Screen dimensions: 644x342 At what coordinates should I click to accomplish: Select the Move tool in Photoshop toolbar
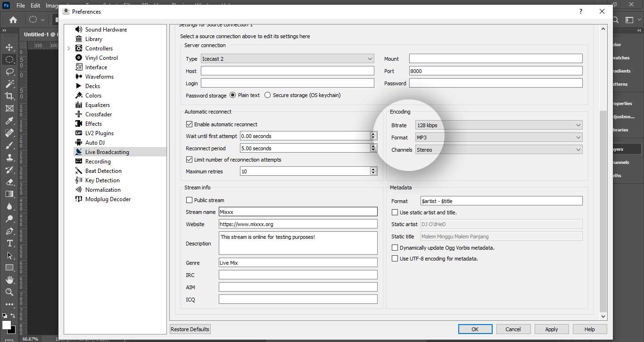click(9, 48)
